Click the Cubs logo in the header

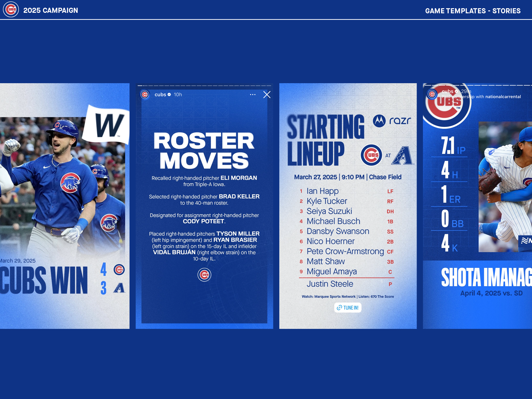(x=11, y=10)
